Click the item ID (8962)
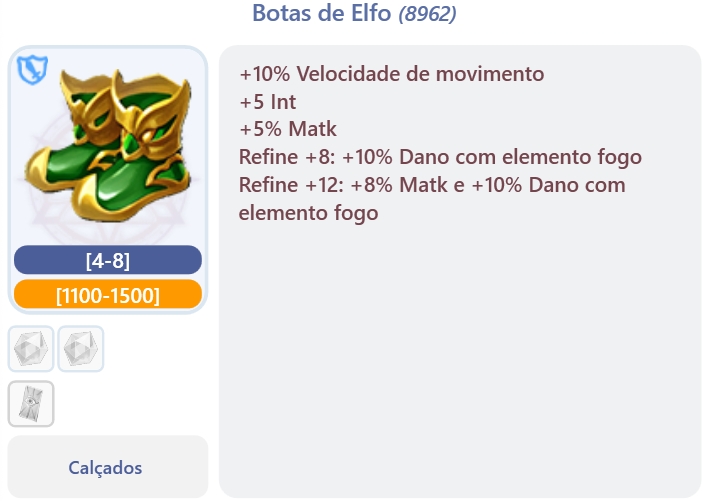707x501 pixels. (x=427, y=14)
